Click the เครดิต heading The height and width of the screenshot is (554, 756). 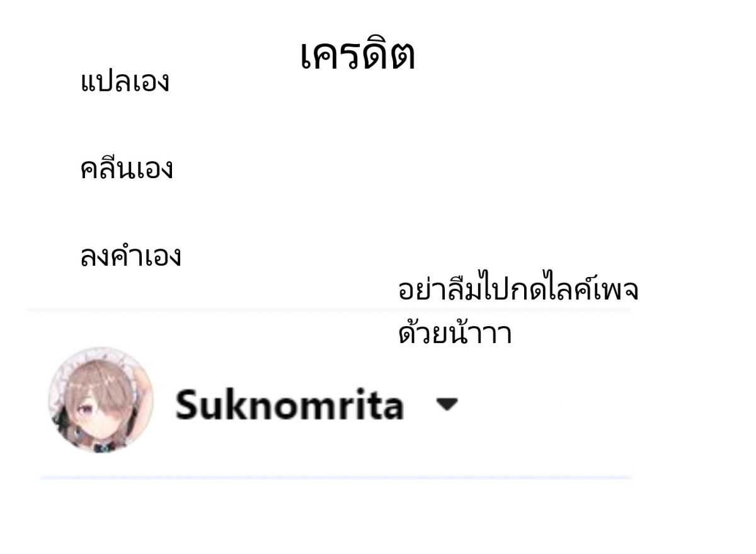coord(357,55)
